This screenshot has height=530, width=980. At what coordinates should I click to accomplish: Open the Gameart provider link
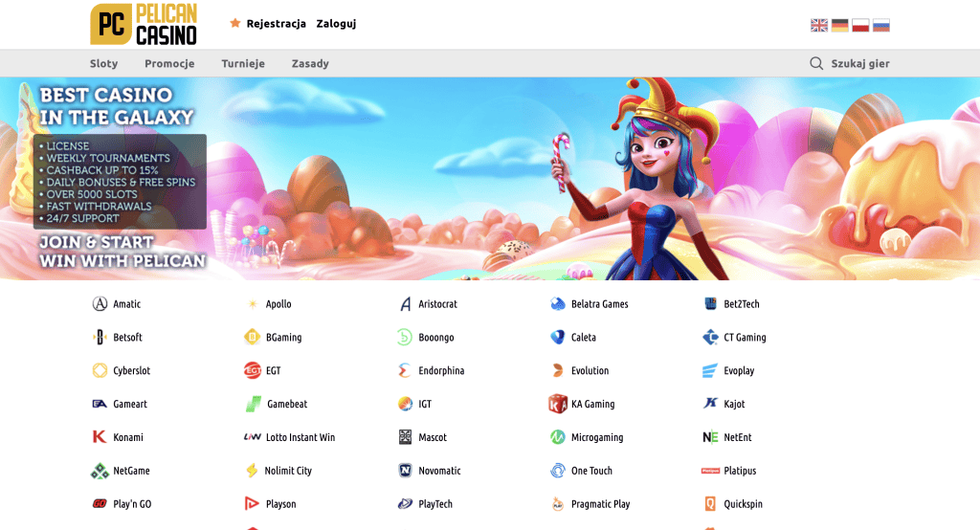pyautogui.click(x=120, y=404)
